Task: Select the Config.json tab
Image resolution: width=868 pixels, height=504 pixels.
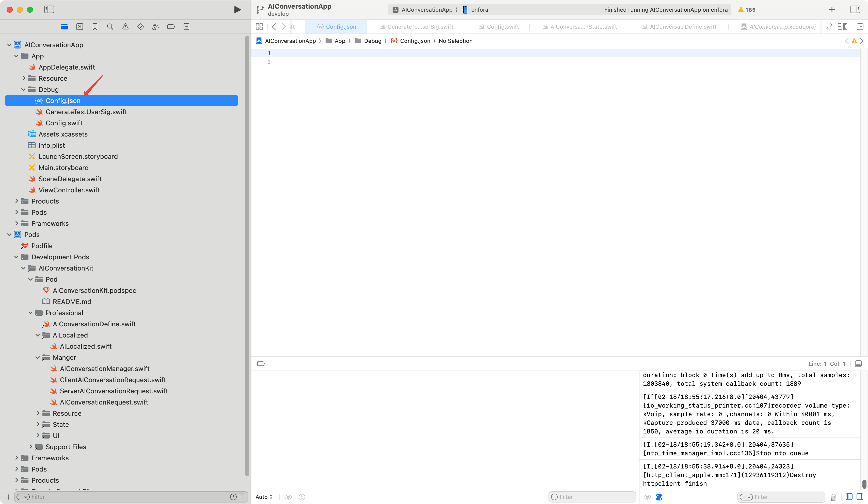Action: [336, 26]
